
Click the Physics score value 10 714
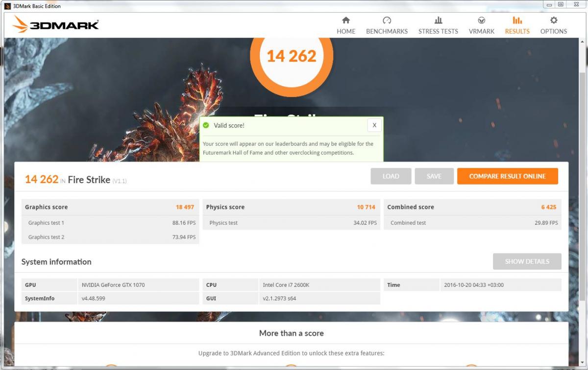pyautogui.click(x=366, y=207)
